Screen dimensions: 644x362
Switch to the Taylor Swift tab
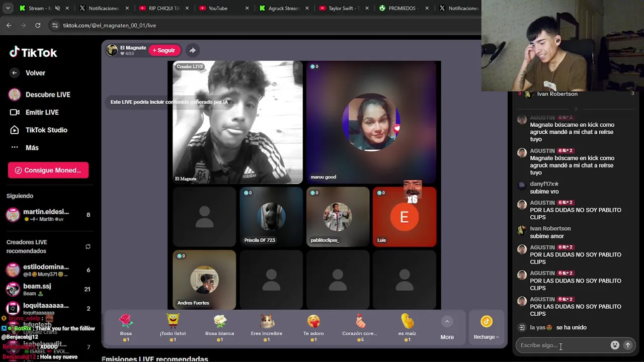343,8
